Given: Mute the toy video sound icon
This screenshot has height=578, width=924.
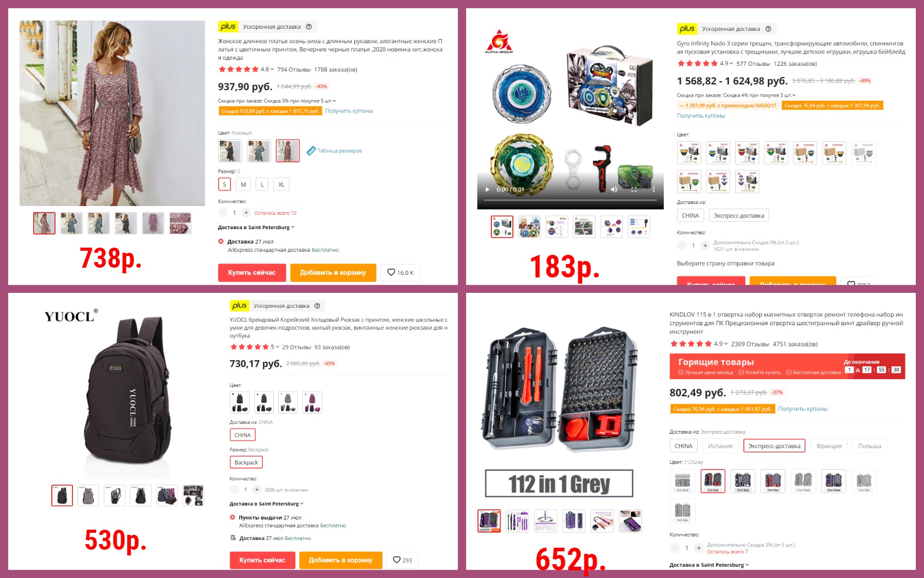Looking at the screenshot, I should [x=614, y=190].
